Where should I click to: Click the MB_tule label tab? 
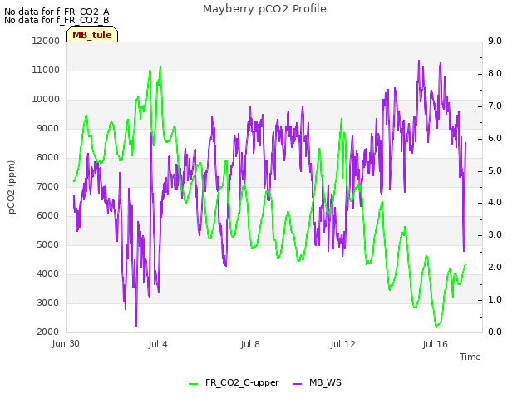tap(92, 34)
